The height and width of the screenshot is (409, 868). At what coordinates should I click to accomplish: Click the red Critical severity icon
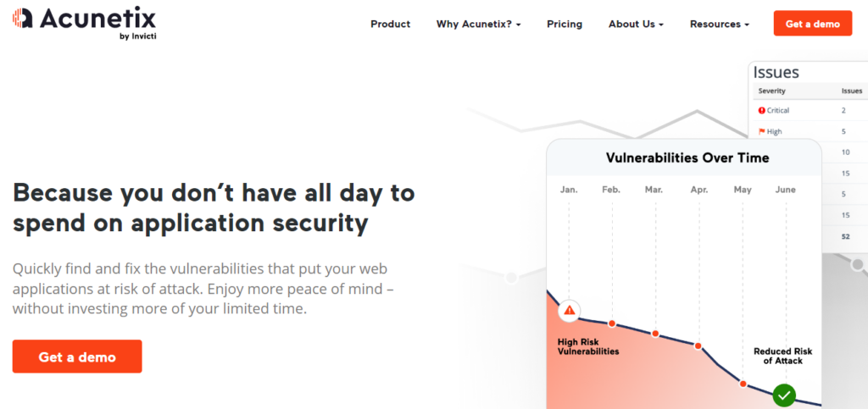coord(762,110)
